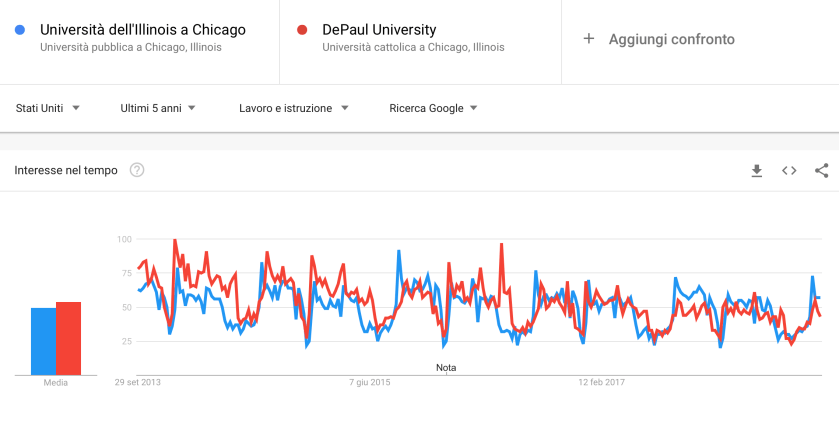Click the red dot for DePaul University
This screenshot has height=425, width=839.
(302, 30)
